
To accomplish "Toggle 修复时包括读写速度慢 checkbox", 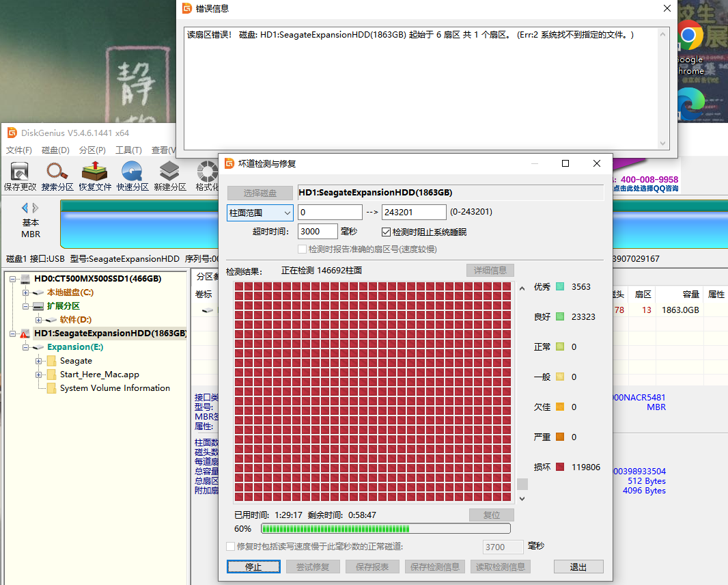I will (x=230, y=547).
